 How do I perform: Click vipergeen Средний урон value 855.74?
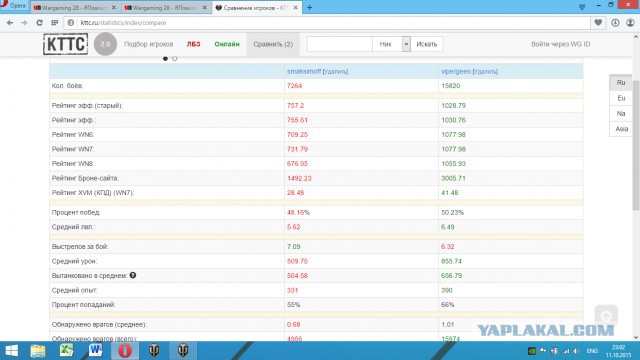(451, 261)
